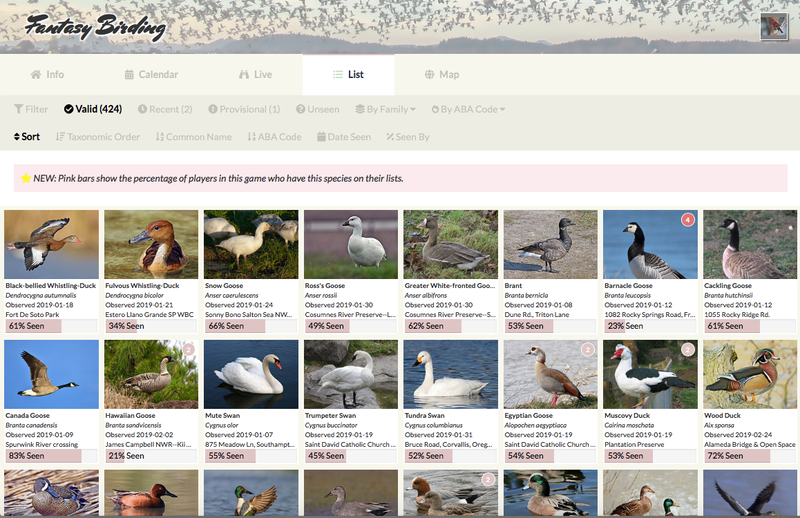Image resolution: width=800 pixels, height=518 pixels.
Task: Open the Cackling Goose photo
Action: click(750, 244)
